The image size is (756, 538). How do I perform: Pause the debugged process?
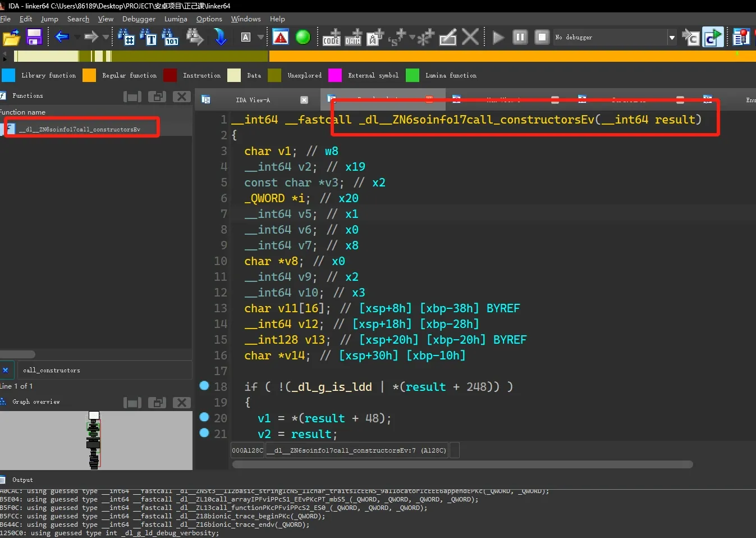pyautogui.click(x=520, y=38)
